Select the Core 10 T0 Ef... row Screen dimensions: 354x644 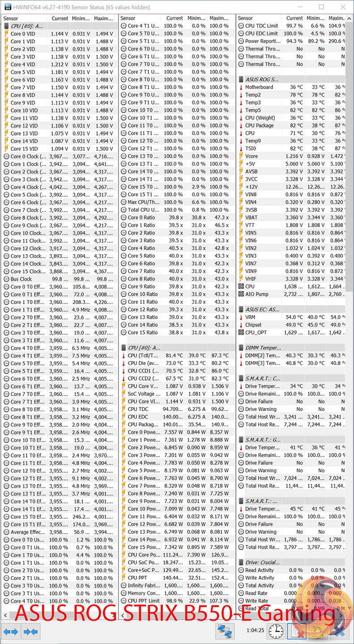coord(59,440)
